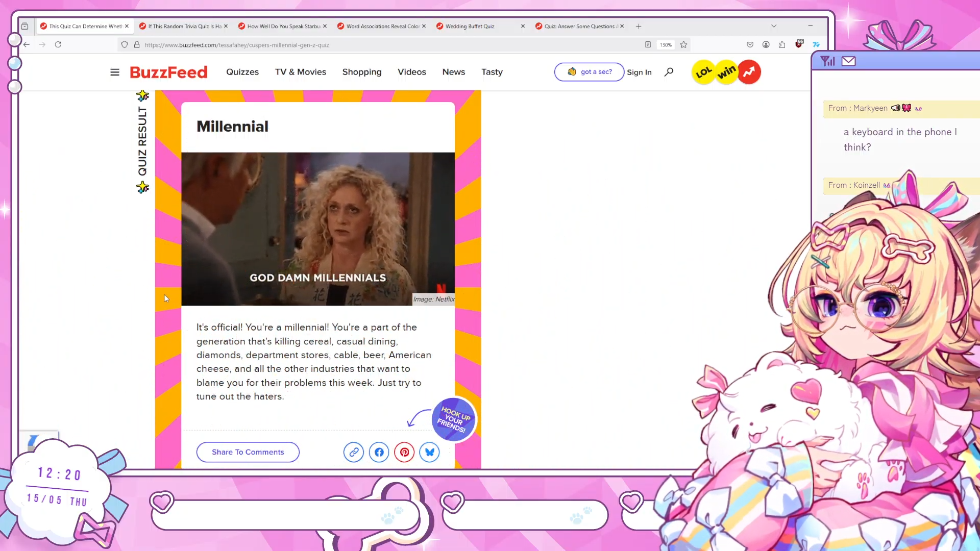Click the red trending arrow badge
This screenshot has height=551, width=980.
749,72
